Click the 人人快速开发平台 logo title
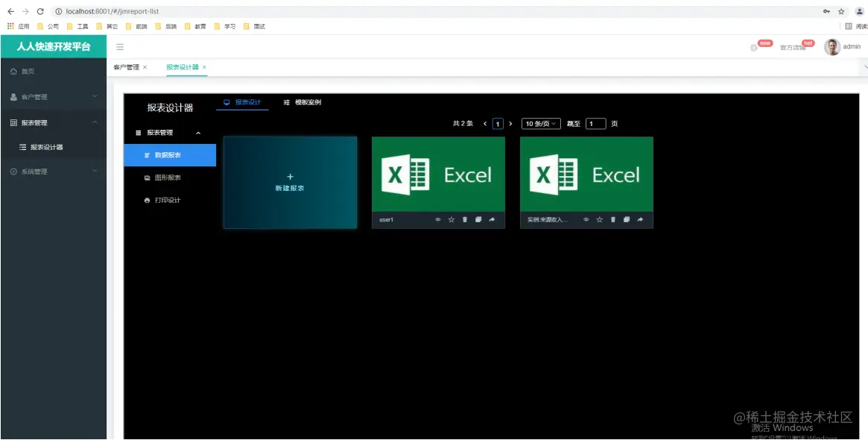 click(x=53, y=46)
